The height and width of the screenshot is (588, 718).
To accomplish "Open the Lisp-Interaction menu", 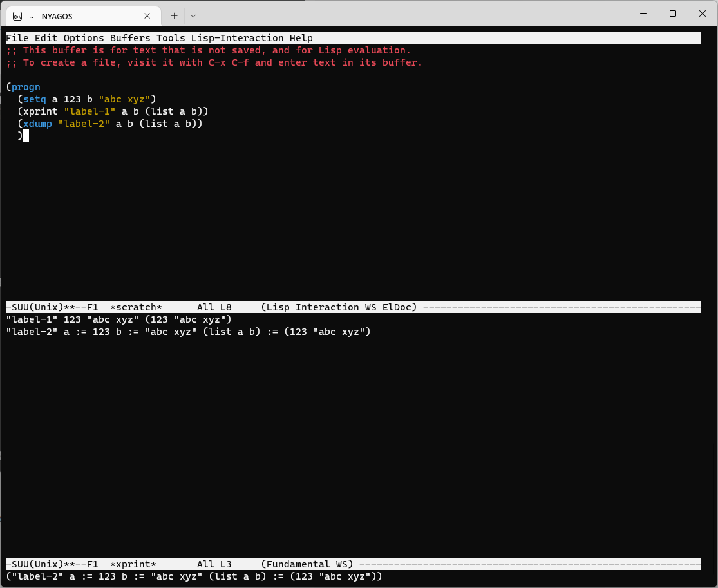I will point(237,38).
